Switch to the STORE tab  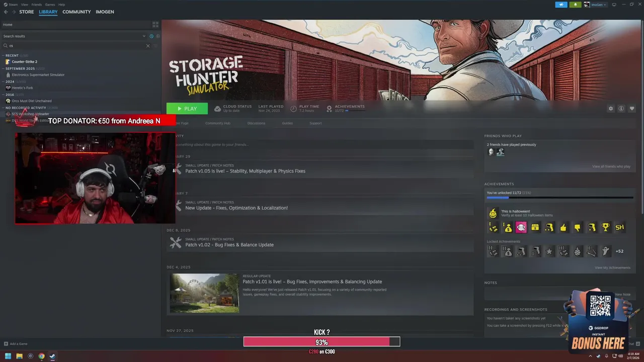[x=27, y=12]
